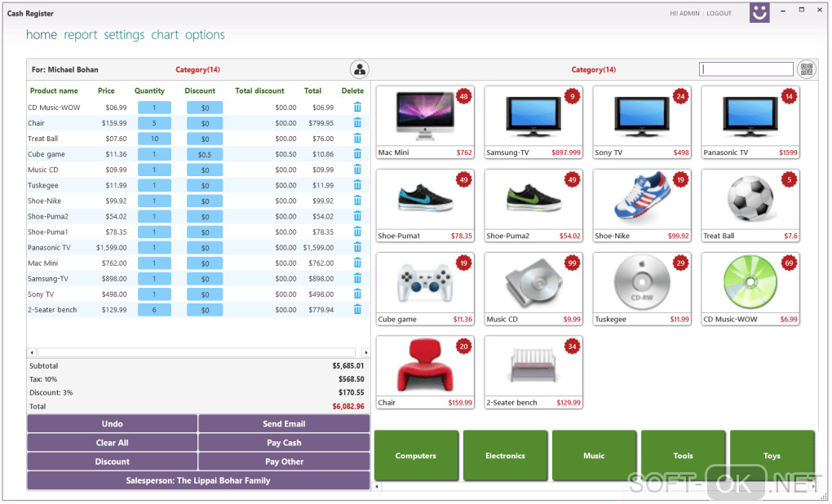This screenshot has width=832, height=504.
Task: Filter by Electronics category
Action: (505, 456)
